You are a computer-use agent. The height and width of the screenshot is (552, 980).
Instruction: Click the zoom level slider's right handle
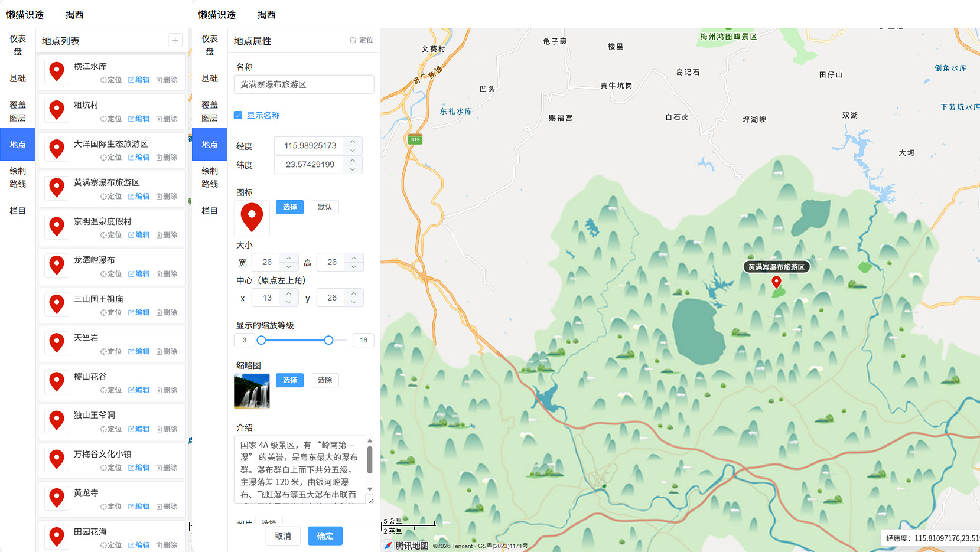pyautogui.click(x=328, y=340)
